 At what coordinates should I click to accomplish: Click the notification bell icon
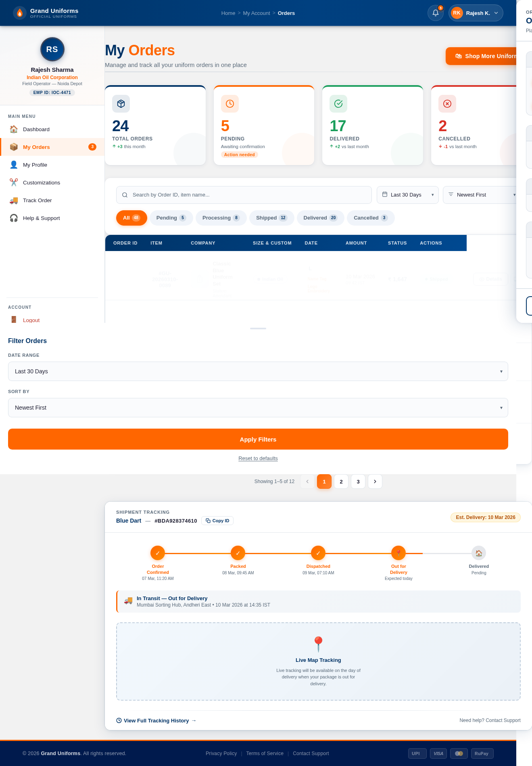(x=436, y=13)
